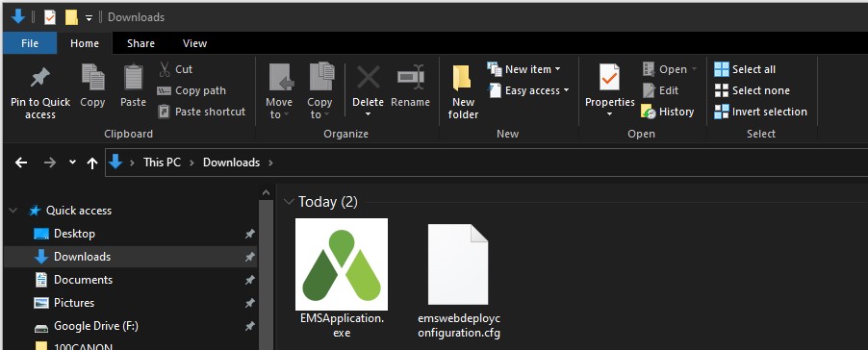
Task: Switch to the View ribbon tab
Action: click(194, 43)
